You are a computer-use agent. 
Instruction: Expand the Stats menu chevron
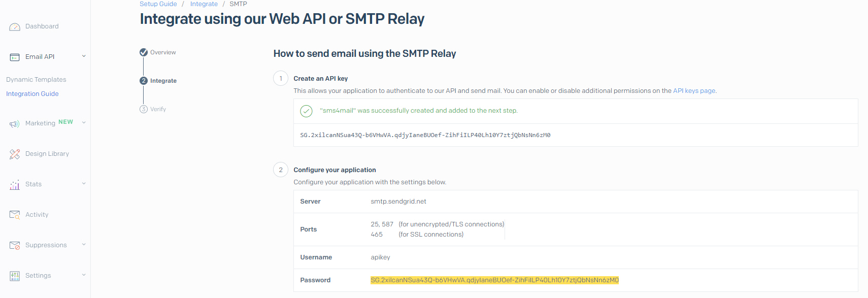pos(84,184)
